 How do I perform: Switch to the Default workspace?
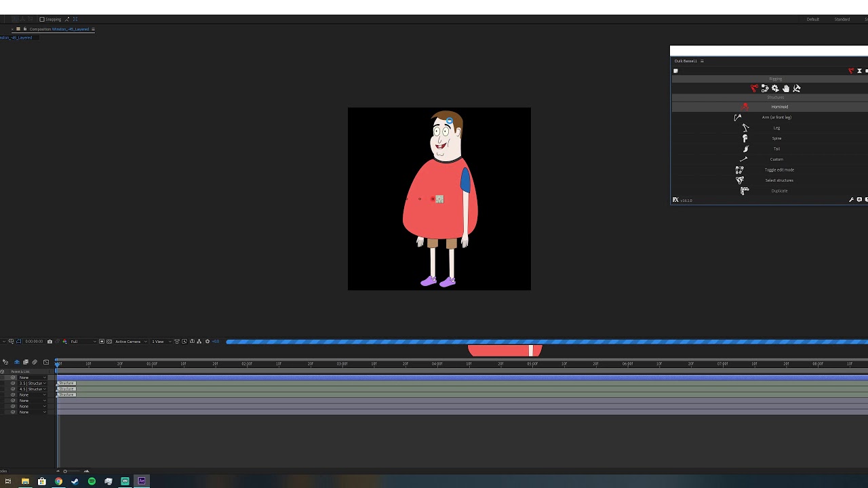click(x=812, y=19)
